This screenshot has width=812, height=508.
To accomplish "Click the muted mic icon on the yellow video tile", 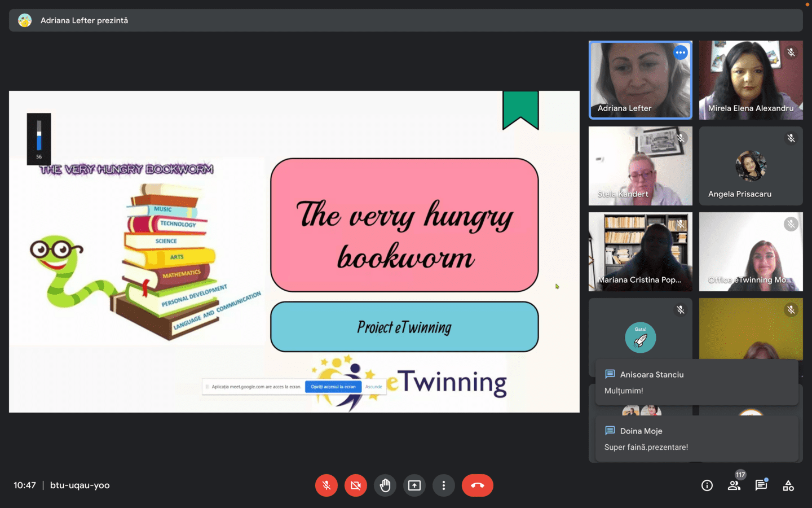I will pyautogui.click(x=791, y=310).
